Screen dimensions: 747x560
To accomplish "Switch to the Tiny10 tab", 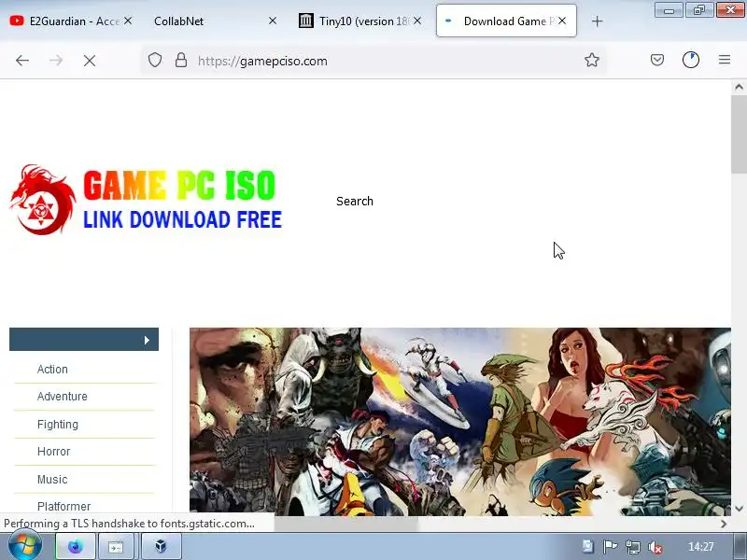I will tap(360, 21).
